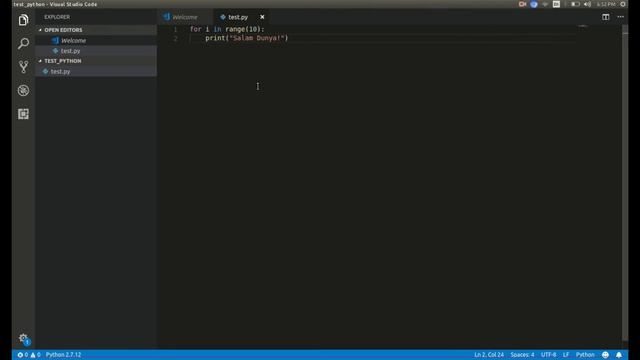Click Ln 2, Col 24 cursor position

coord(489,355)
